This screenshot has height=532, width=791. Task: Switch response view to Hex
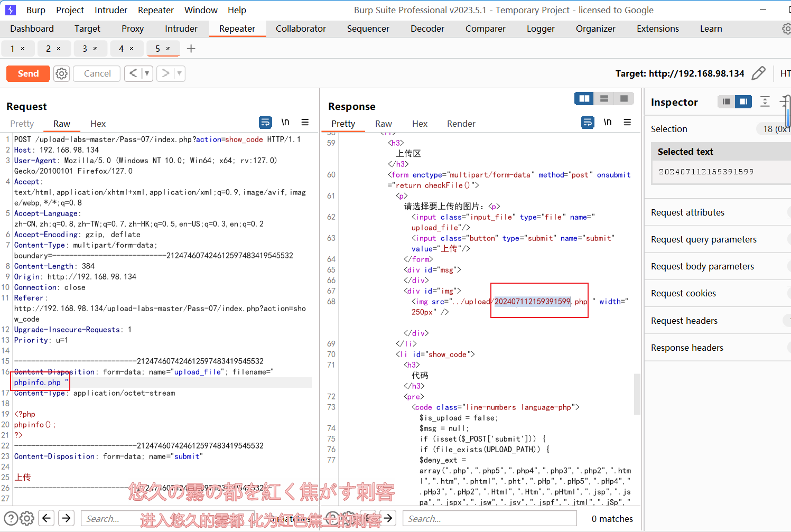420,124
